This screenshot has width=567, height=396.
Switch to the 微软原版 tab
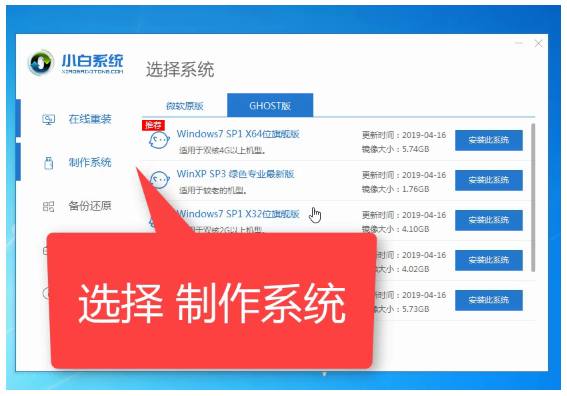(x=184, y=106)
